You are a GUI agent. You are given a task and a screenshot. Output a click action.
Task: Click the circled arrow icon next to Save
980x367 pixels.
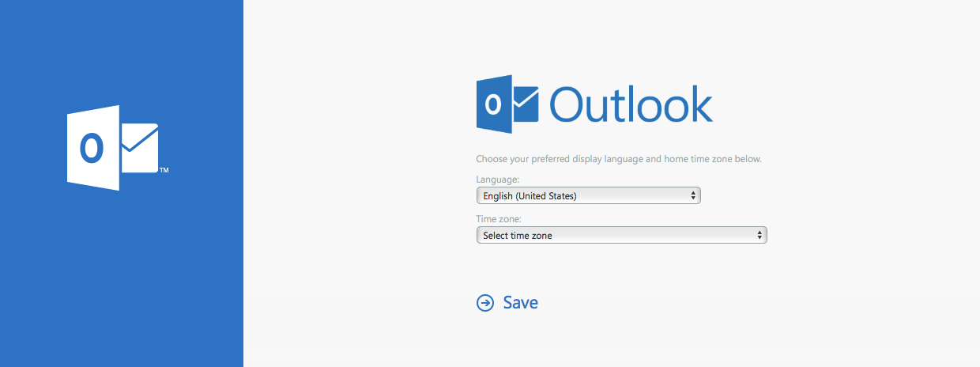(484, 303)
